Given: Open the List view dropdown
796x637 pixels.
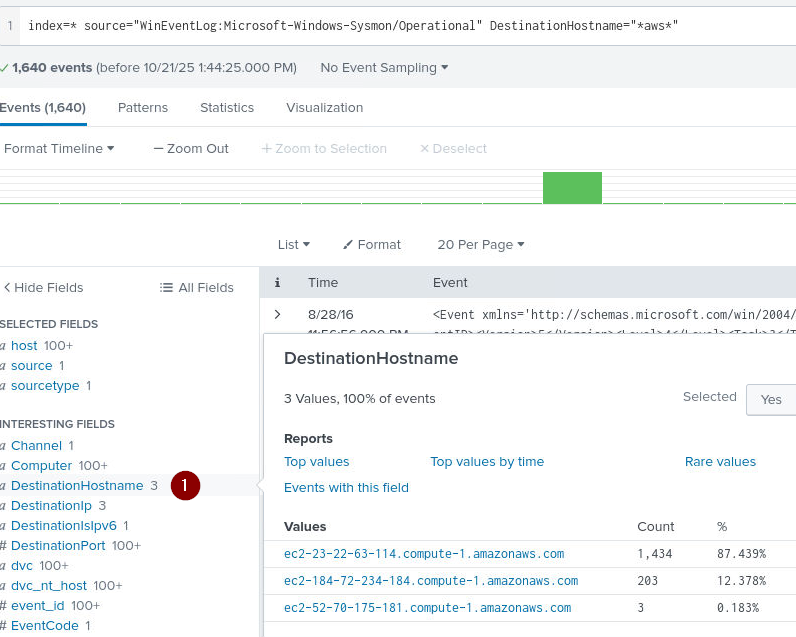Looking at the screenshot, I should click(293, 244).
